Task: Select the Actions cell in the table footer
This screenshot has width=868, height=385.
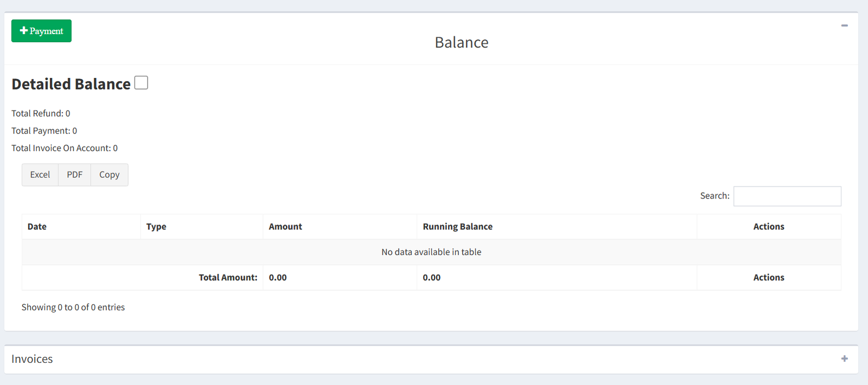Action: (x=769, y=278)
